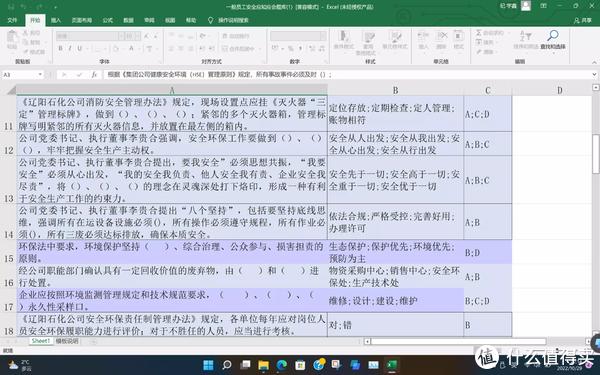This screenshot has width=600, height=375.
Task: Click the cell containing 对;错
Action: coord(395,325)
